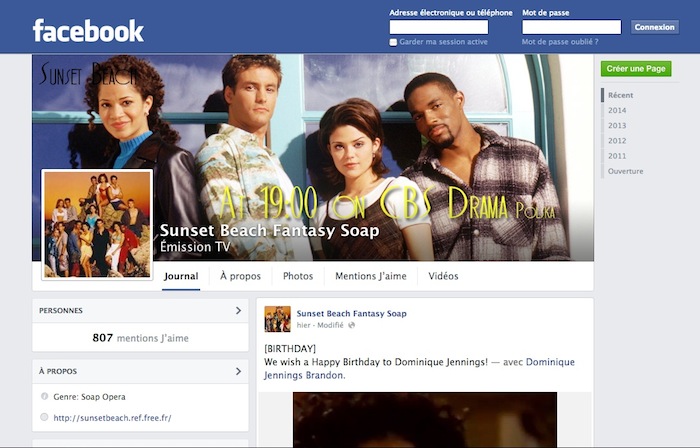Image resolution: width=700 pixels, height=448 pixels.
Task: Click the Personnes section header
Action: coord(140,311)
